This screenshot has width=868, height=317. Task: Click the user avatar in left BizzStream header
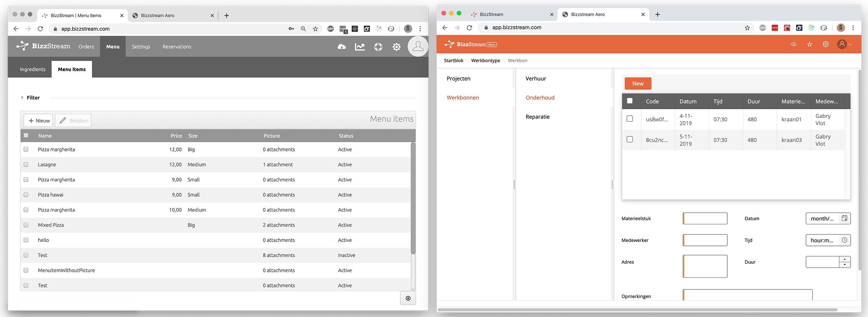pos(418,46)
